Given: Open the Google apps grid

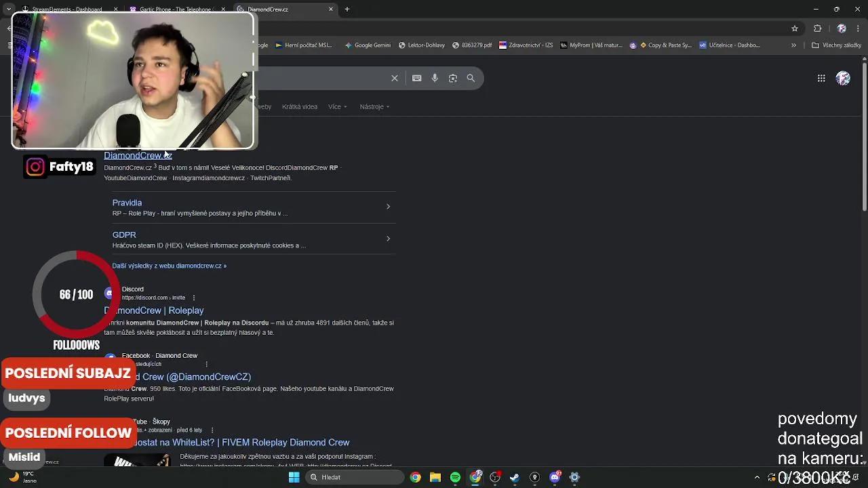Looking at the screenshot, I should [x=821, y=78].
